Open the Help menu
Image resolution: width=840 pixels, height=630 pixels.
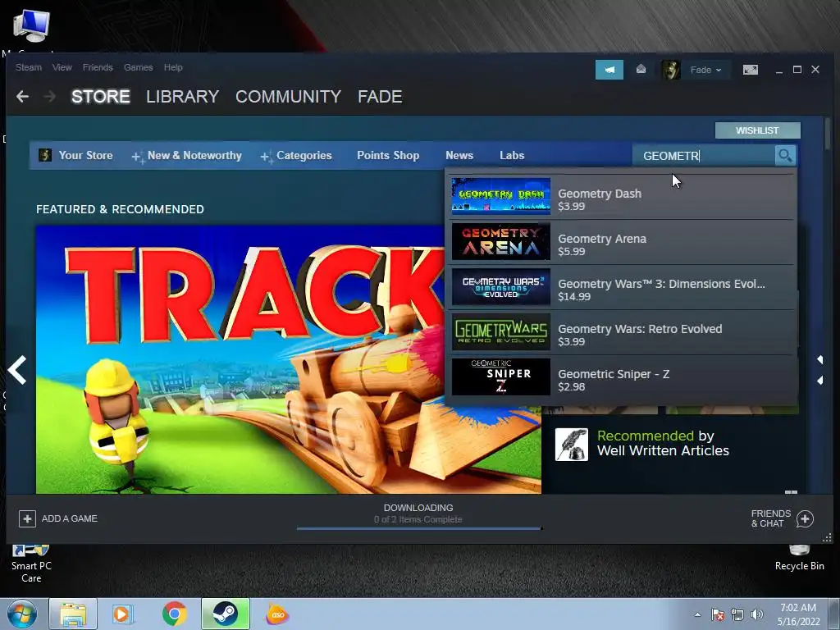(173, 67)
